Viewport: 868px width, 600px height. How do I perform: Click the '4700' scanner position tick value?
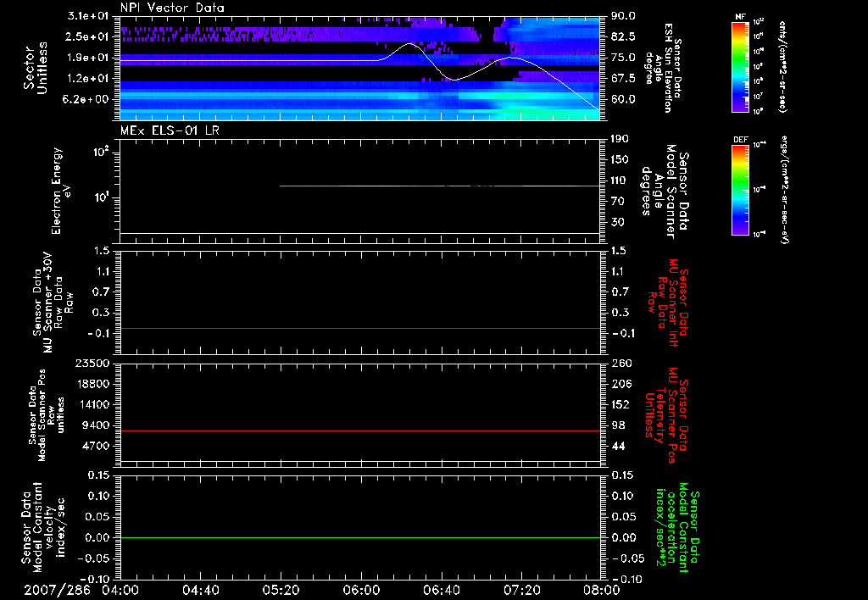pos(95,446)
